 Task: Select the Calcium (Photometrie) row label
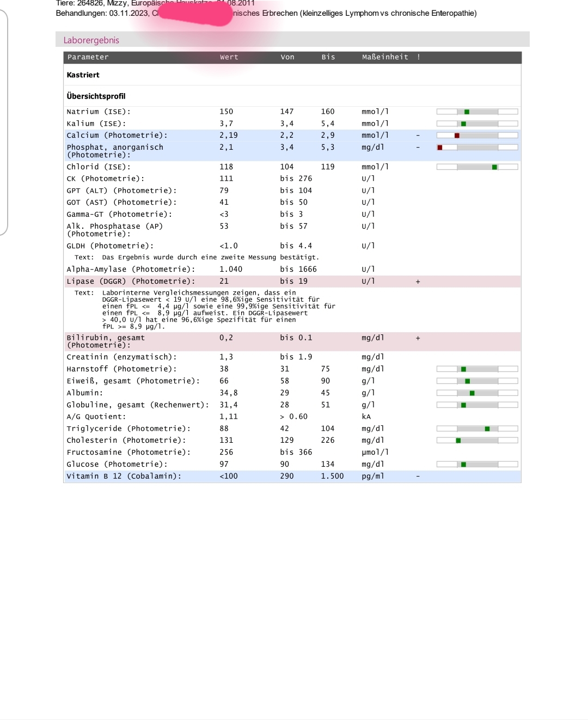pyautogui.click(x=117, y=136)
